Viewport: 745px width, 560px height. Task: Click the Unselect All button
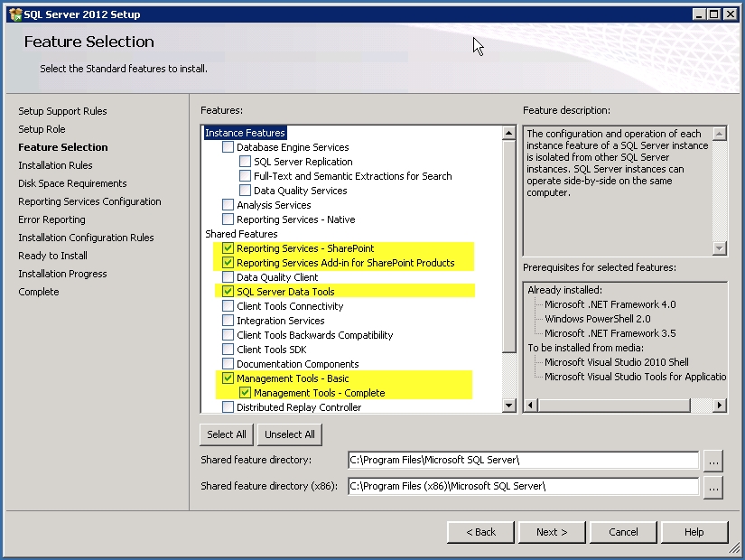(289, 434)
